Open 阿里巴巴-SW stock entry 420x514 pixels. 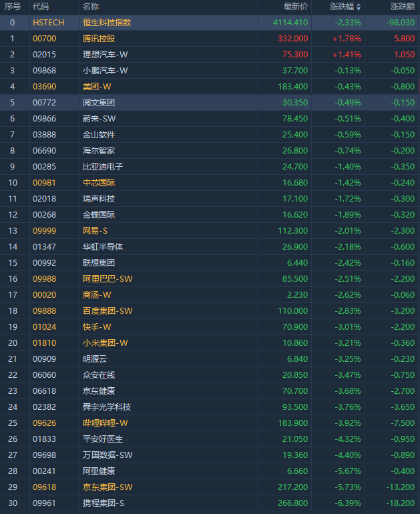click(x=108, y=279)
